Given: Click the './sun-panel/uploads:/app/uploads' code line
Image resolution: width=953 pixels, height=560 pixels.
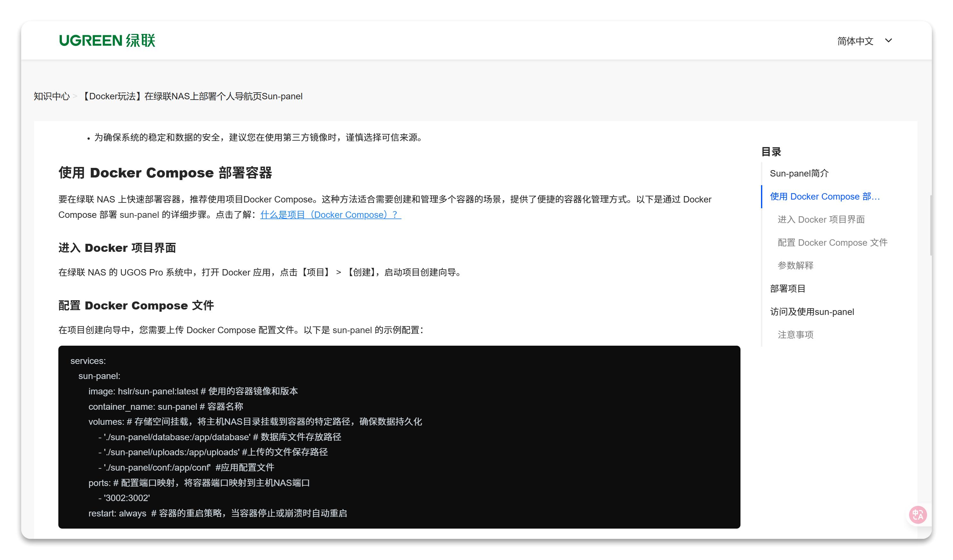Looking at the screenshot, I should pyautogui.click(x=213, y=452).
